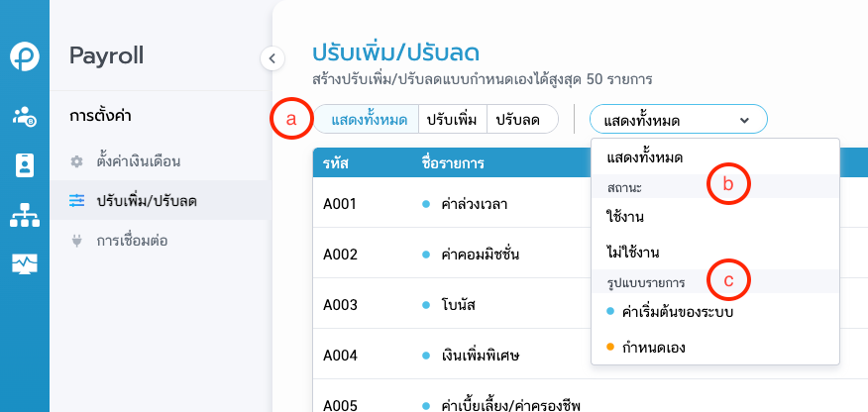Open the employee payroll sidebar icon

pos(25,116)
